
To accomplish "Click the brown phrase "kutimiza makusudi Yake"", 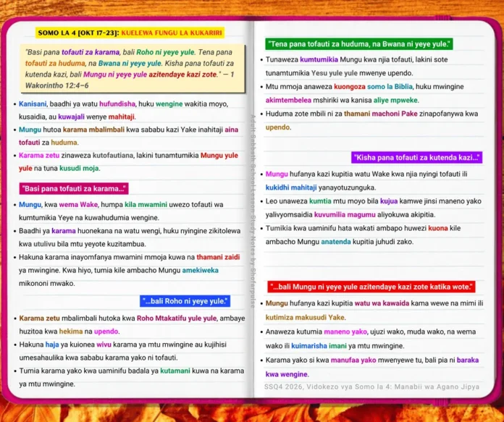I will [306, 317].
